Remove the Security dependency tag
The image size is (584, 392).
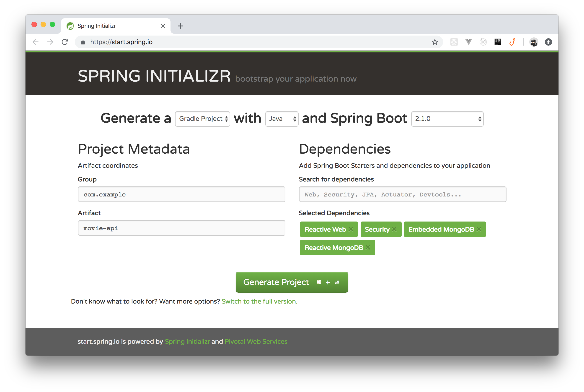394,229
